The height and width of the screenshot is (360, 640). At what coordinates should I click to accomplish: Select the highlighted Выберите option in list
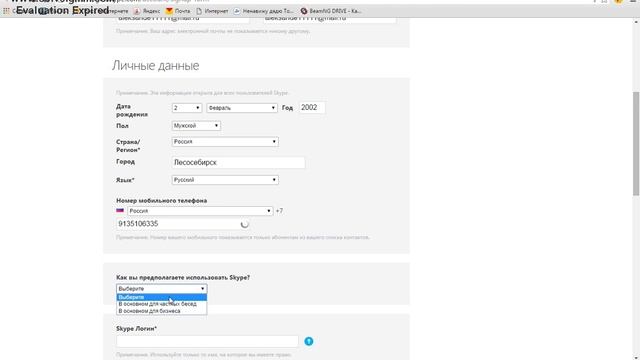[x=162, y=297]
